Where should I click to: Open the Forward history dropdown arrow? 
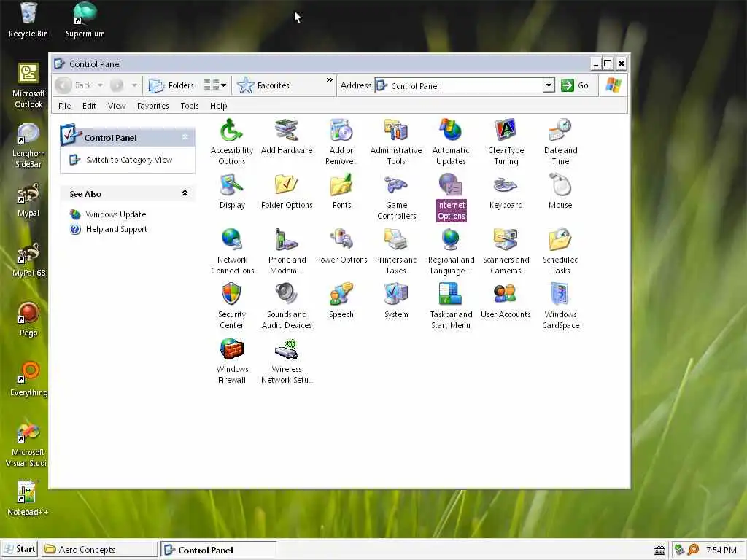(x=134, y=85)
